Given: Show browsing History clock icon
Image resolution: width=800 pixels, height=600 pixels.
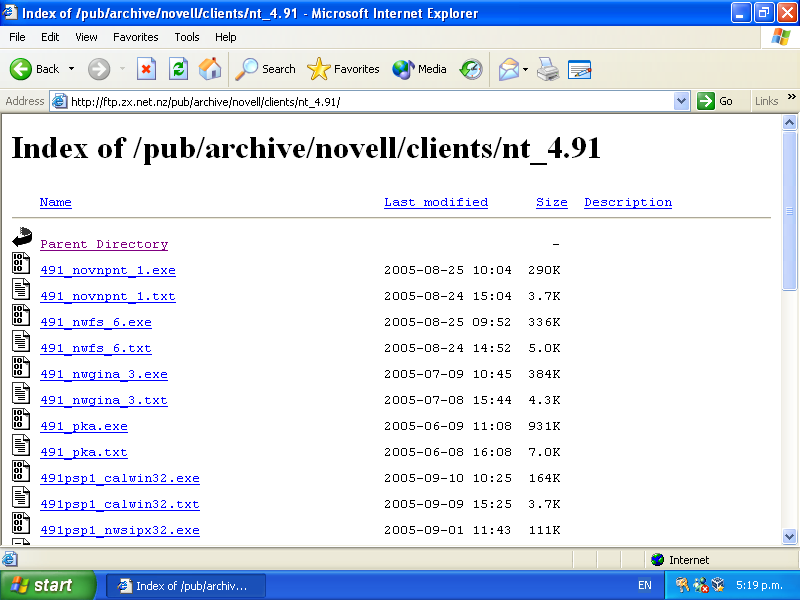Looking at the screenshot, I should pyautogui.click(x=471, y=69).
